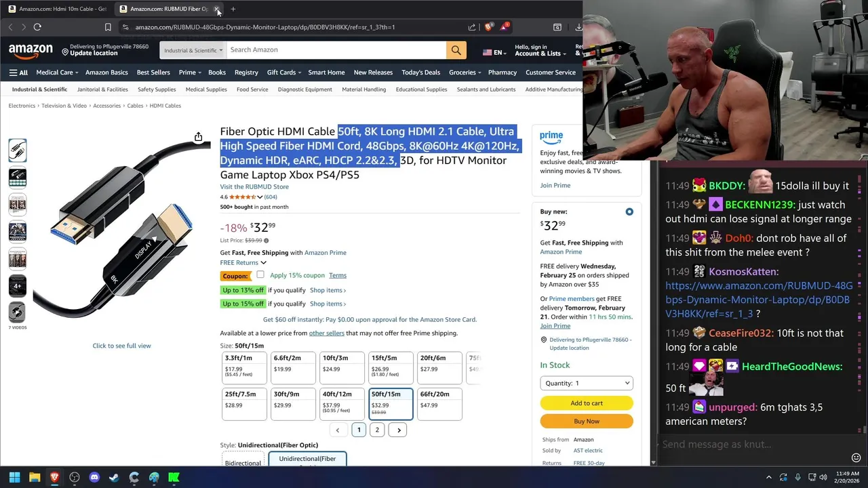Switch to the Hdmi 10m Cable browser tab
Screen dimensions: 868x488
coord(58,9)
